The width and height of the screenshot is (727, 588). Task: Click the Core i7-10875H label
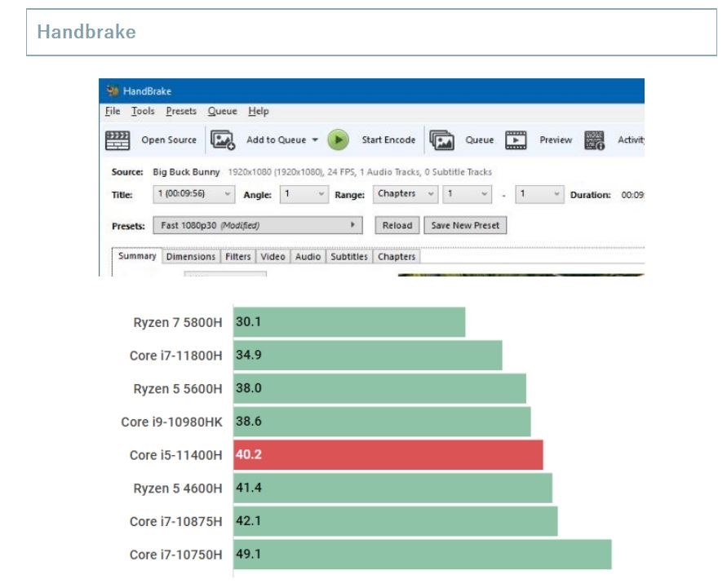(x=175, y=522)
